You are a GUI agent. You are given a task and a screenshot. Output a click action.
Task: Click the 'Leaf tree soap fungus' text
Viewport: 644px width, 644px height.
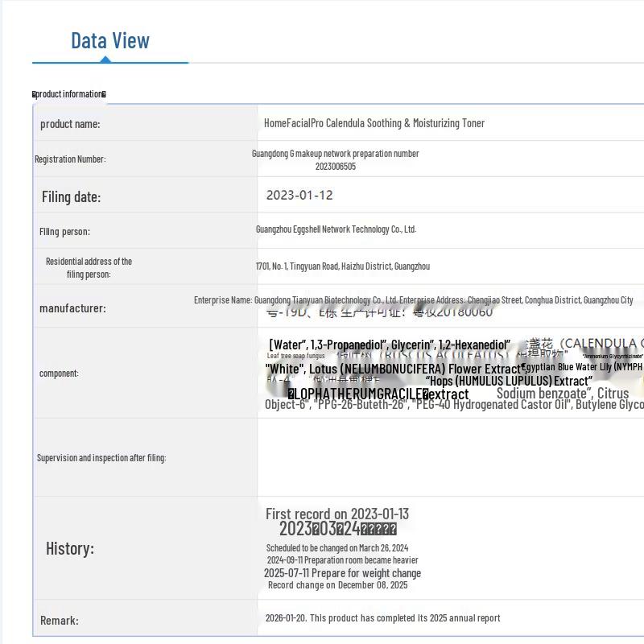click(x=295, y=356)
